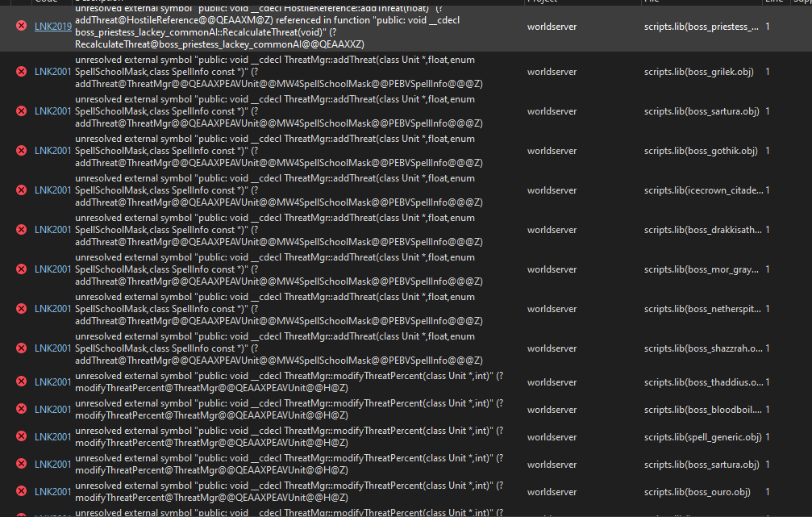Select the file cell scripts.lib(boss_priestess_...
The height and width of the screenshot is (517, 812).
point(702,27)
